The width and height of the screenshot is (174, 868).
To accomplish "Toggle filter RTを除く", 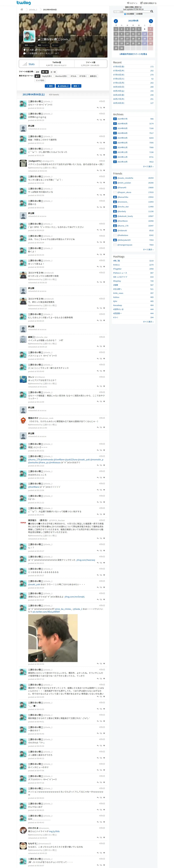I will [83, 76].
